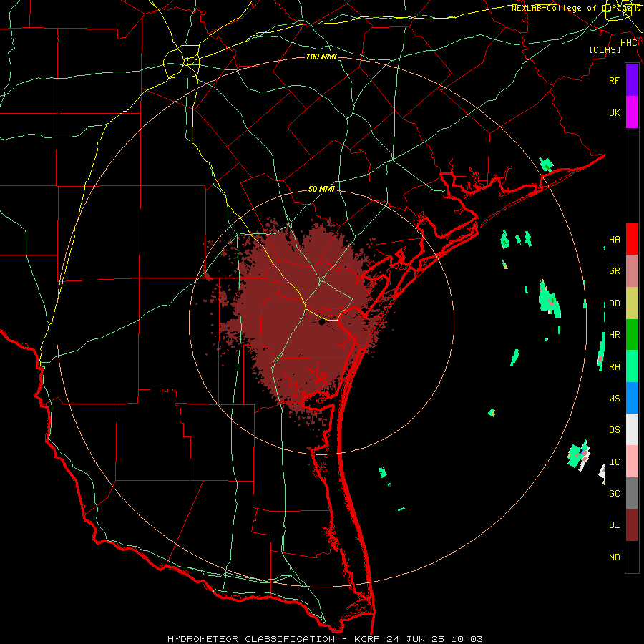This screenshot has width=644, height=644.
Task: Click the IC light pink legend swatch
Action: [632, 462]
